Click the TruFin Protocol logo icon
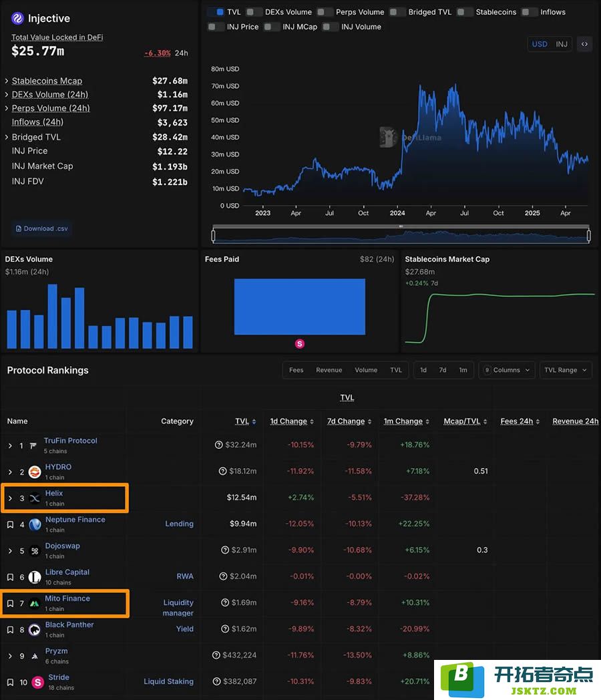Screen dimensions: 601x700 [33, 446]
